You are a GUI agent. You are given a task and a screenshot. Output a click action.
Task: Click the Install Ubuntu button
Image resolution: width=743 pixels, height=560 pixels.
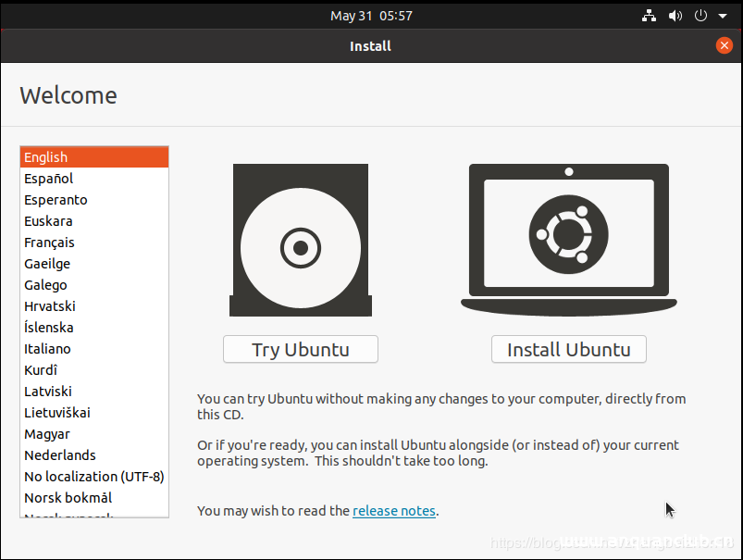(567, 349)
